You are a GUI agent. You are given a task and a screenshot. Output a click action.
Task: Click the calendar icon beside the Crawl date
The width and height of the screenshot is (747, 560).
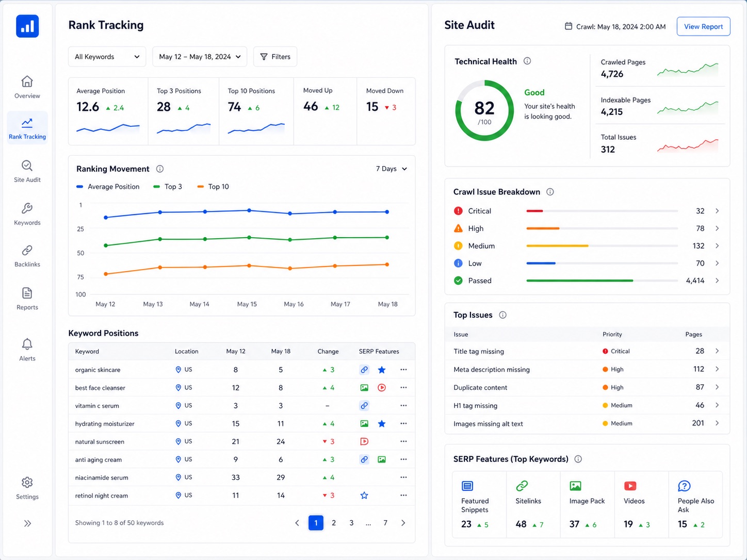[569, 26]
